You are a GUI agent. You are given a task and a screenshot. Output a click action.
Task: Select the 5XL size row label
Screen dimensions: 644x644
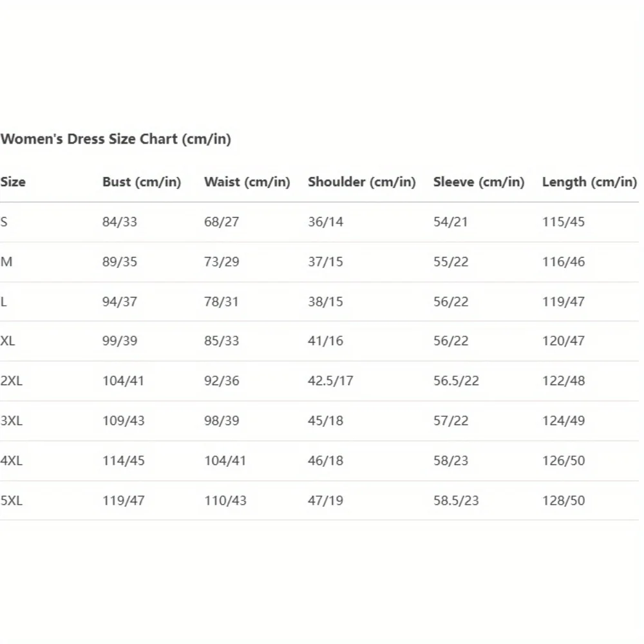click(12, 500)
